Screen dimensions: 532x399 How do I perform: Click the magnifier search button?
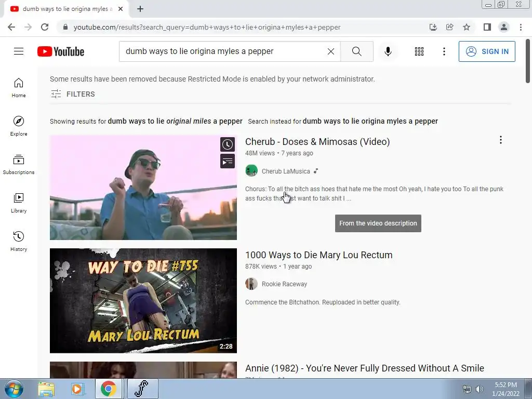tap(356, 51)
